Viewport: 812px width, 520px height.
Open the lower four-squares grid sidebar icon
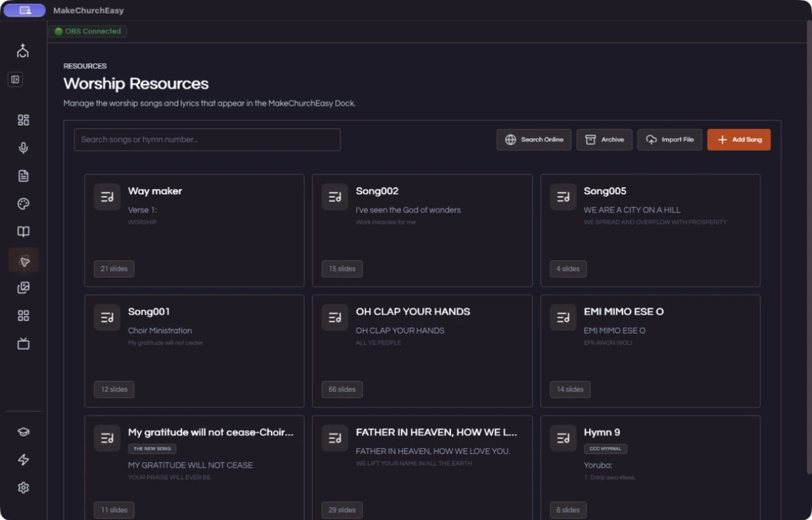pos(23,316)
